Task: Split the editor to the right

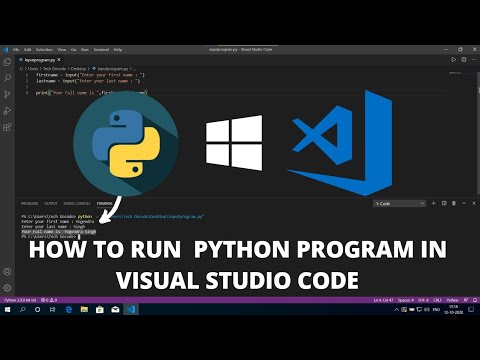Action: tap(464, 60)
